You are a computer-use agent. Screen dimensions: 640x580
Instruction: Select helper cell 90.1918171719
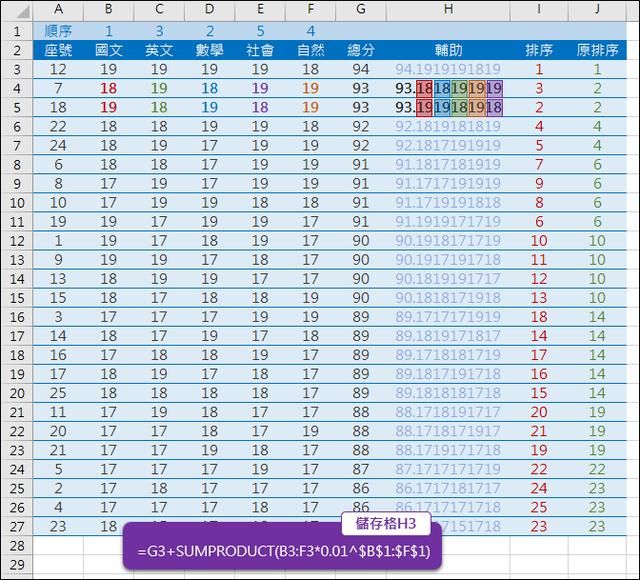point(448,240)
